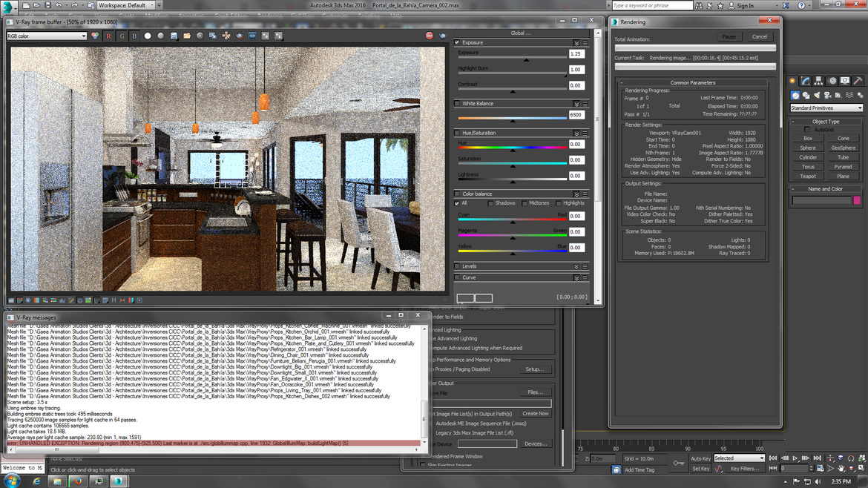Click the Play Animation control
Viewport: 868px width, 488px height.
[795, 458]
